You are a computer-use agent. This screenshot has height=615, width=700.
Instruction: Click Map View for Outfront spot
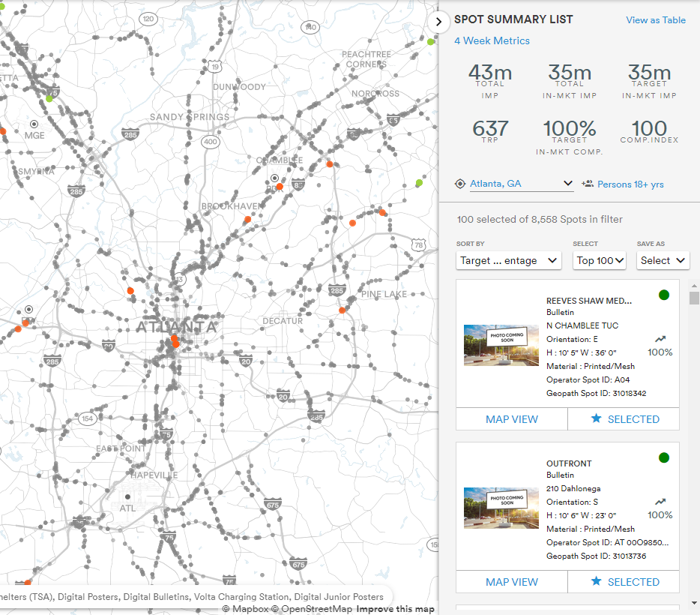click(512, 582)
